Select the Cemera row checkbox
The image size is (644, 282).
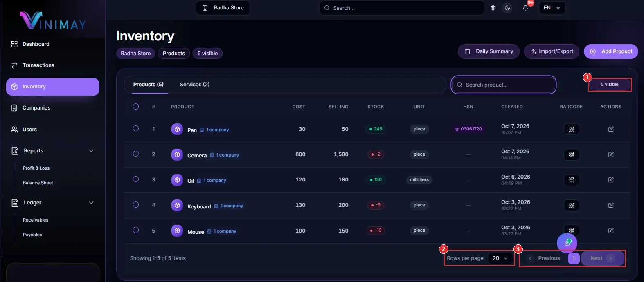coord(136,154)
